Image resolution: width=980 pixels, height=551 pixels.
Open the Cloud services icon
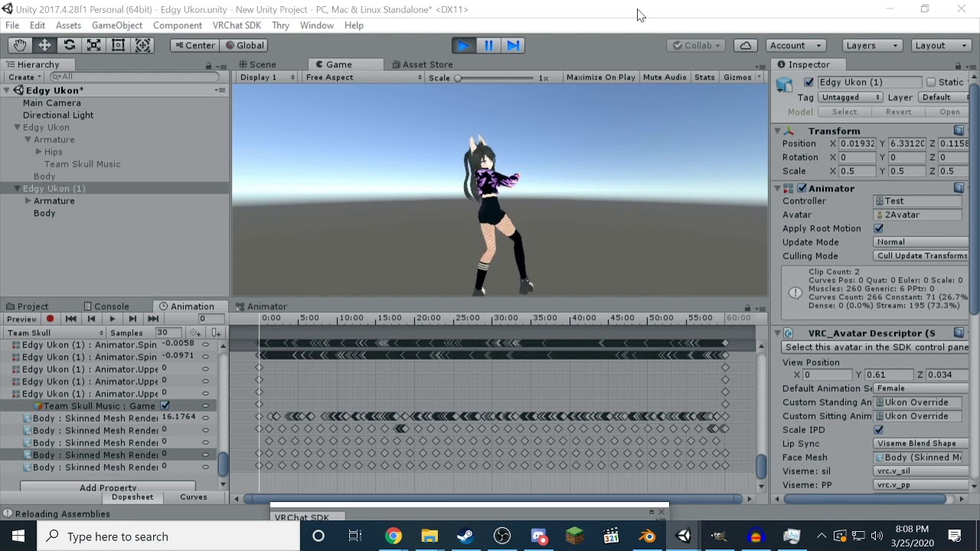click(x=746, y=45)
